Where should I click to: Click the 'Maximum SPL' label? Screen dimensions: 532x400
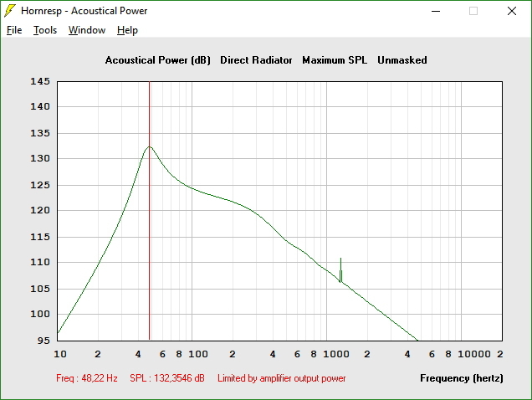click(335, 60)
